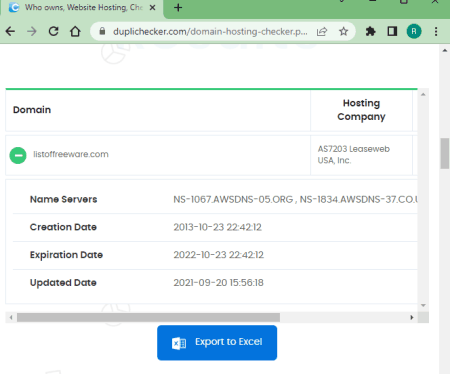This screenshot has height=374, width=450.
Task: Click the duplichecker.com address bar URL
Action: (x=210, y=32)
